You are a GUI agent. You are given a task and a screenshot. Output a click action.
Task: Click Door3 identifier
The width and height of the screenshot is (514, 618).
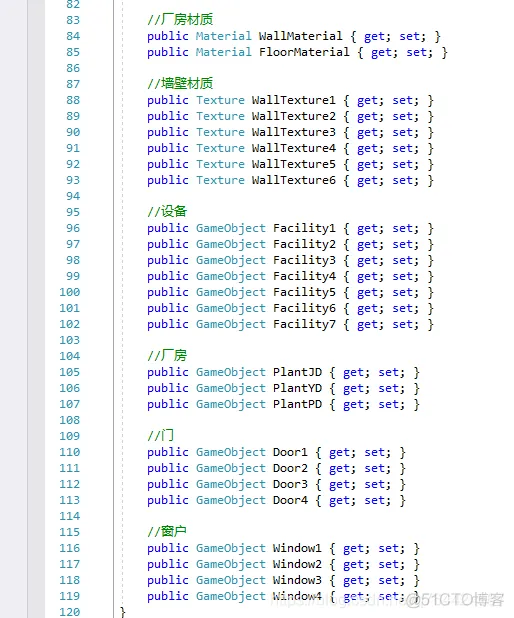tap(290, 484)
